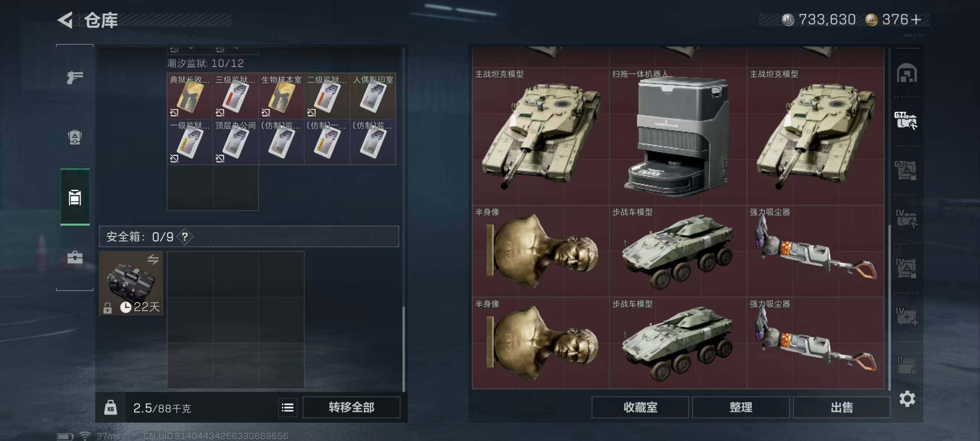Go back using the arrow beside 仓库

(65, 20)
